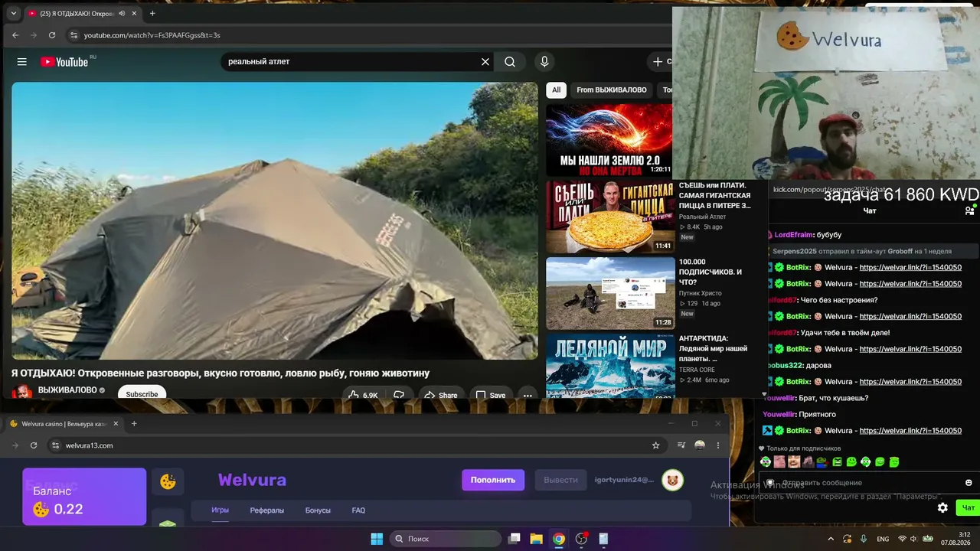The height and width of the screenshot is (551, 980).
Task: Click the Вывести withdraw button
Action: [x=561, y=480]
